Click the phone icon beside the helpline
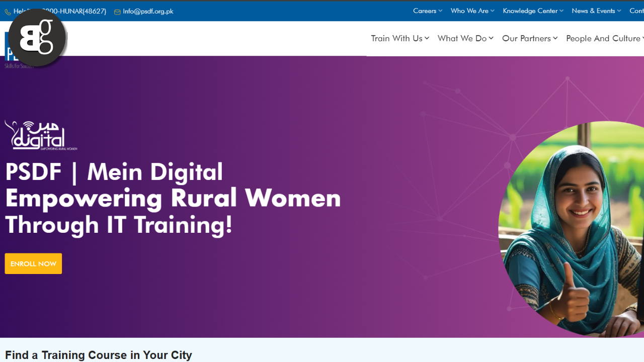This screenshot has width=644, height=362. (x=8, y=12)
